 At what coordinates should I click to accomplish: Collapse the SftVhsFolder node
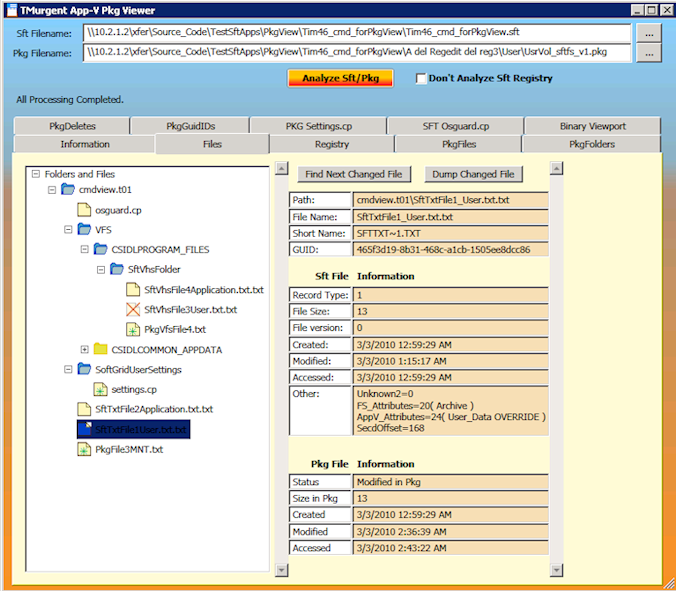point(101,269)
